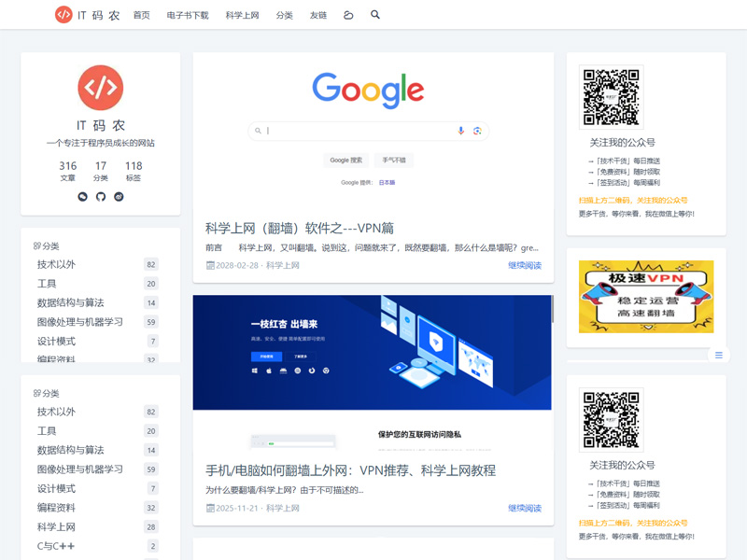Click the GitHub icon below the site stats
Viewport: 747px width, 560px height.
pyautogui.click(x=100, y=196)
